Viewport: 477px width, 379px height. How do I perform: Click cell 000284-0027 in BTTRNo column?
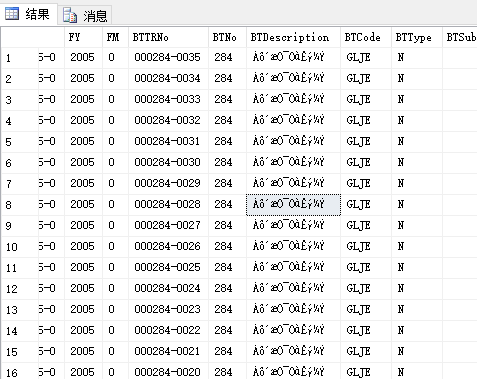[x=168, y=226]
